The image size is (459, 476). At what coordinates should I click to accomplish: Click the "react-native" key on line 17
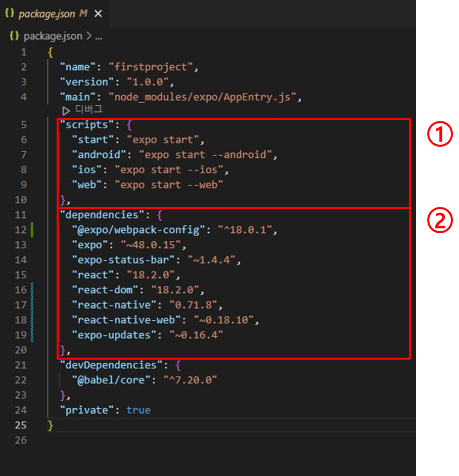[x=114, y=305]
